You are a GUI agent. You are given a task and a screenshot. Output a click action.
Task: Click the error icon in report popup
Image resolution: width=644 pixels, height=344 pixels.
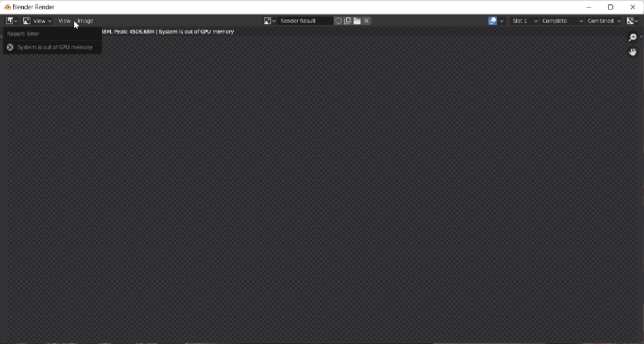pos(10,47)
